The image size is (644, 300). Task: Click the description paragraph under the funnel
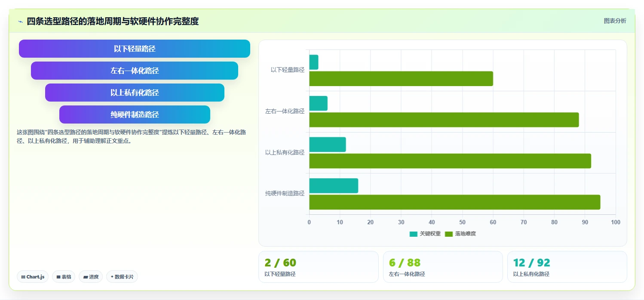132,136
